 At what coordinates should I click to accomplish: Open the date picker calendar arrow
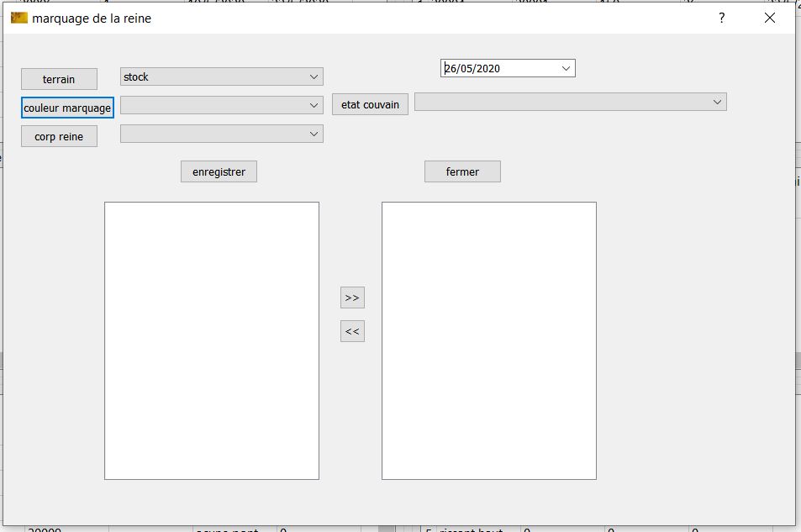point(566,68)
